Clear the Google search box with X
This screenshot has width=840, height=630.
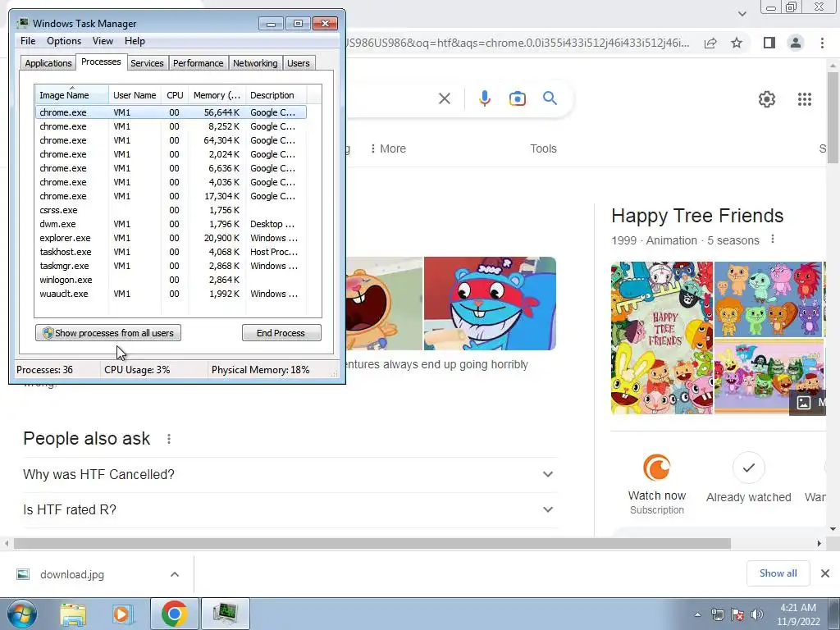pos(444,98)
